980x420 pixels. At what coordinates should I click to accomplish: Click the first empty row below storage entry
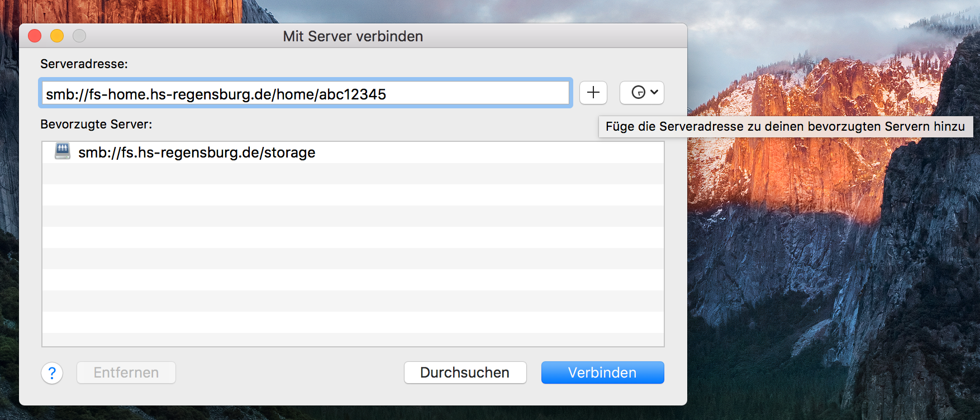pos(353,174)
